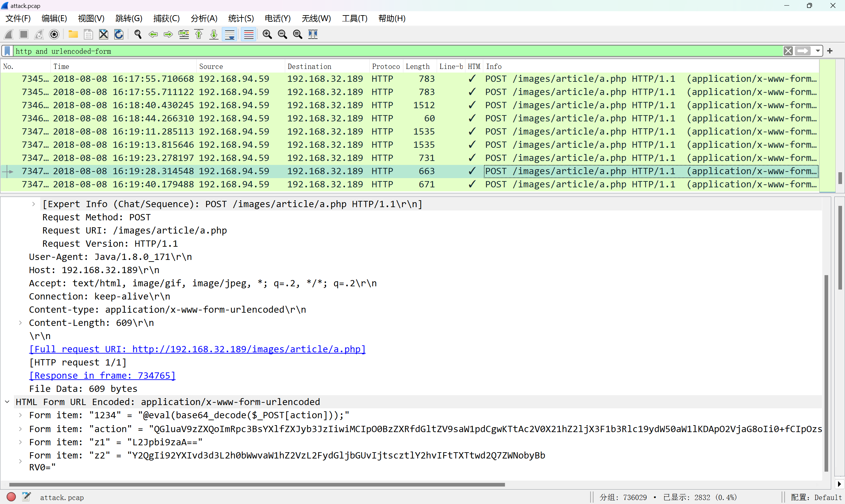Toggle packet list colorization button

249,34
